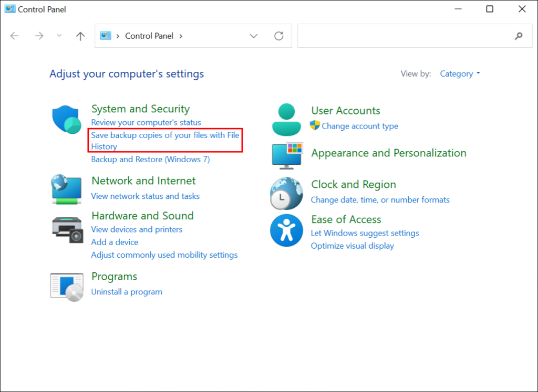The image size is (538, 392).
Task: Open the Clock and Region globe icon
Action: click(x=286, y=193)
